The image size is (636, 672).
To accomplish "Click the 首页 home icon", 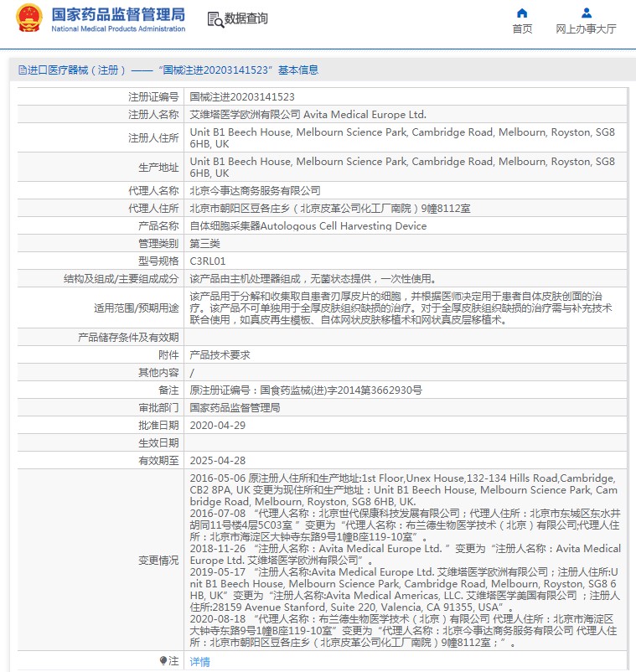I will tap(522, 13).
